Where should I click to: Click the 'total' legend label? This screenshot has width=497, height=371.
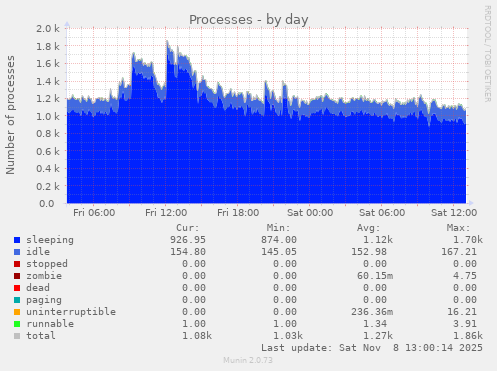(41, 336)
